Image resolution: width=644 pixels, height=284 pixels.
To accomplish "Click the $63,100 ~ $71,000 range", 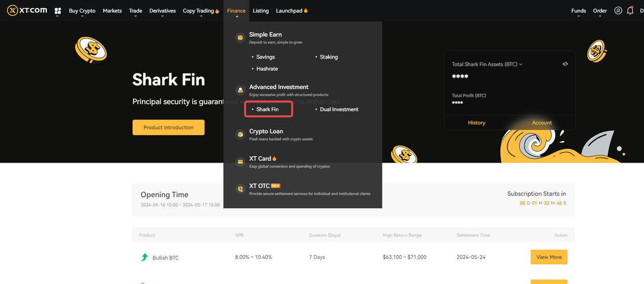I will click(x=405, y=257).
